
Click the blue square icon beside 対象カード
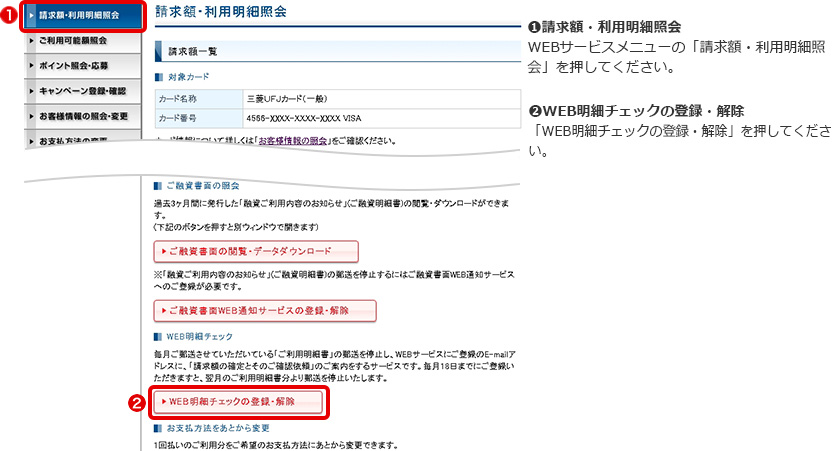coord(158,77)
